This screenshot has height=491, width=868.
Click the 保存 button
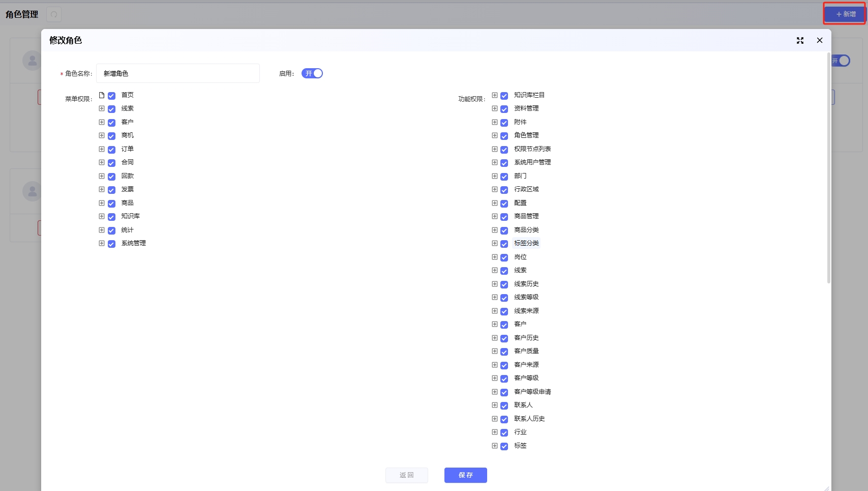pos(465,475)
